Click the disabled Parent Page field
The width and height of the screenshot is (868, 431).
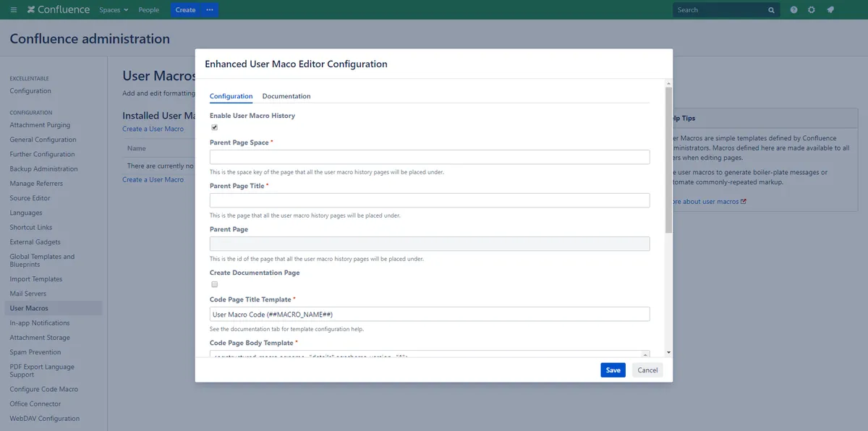(x=430, y=244)
